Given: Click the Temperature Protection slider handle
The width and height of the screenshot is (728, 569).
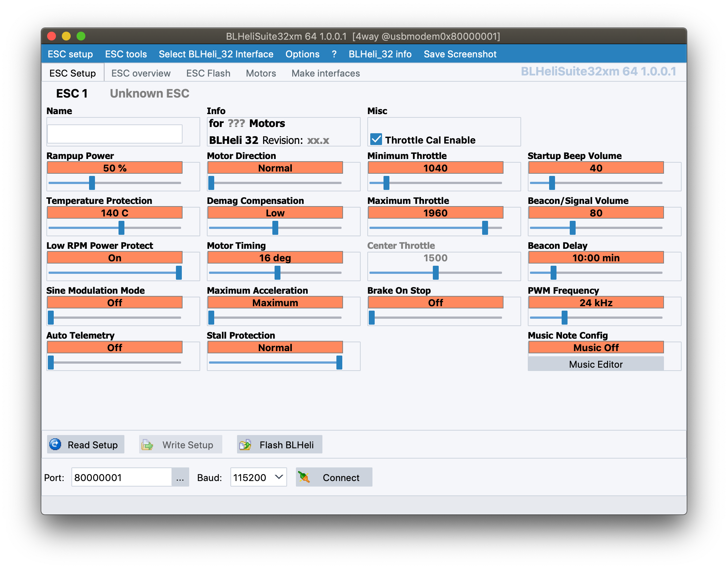Looking at the screenshot, I should (121, 227).
